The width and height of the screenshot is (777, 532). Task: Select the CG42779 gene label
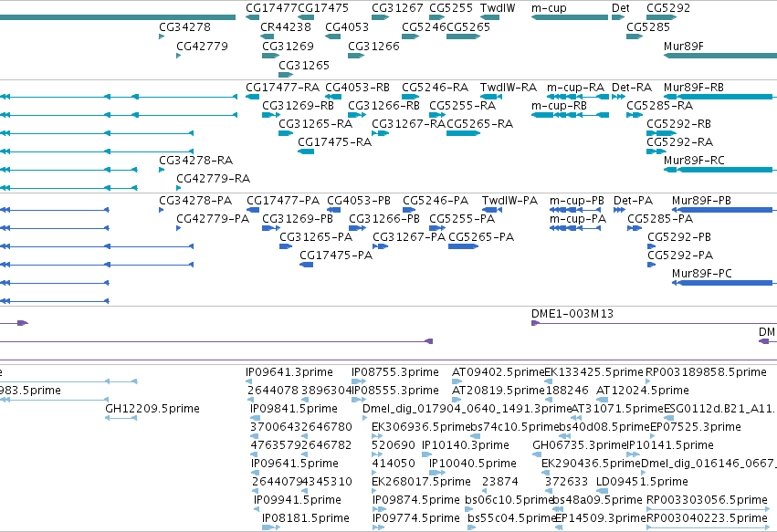click(x=202, y=46)
